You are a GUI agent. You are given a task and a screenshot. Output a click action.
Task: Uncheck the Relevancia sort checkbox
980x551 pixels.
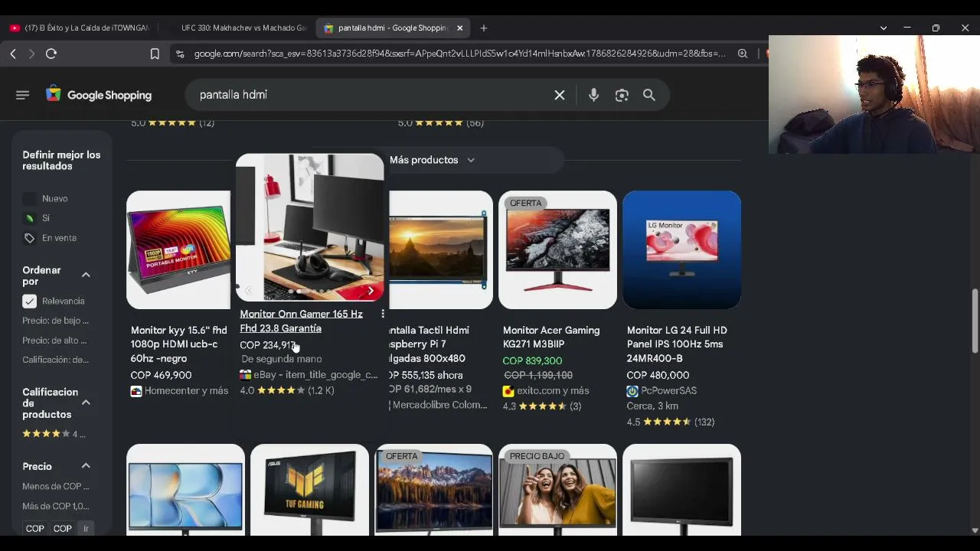[x=29, y=302]
